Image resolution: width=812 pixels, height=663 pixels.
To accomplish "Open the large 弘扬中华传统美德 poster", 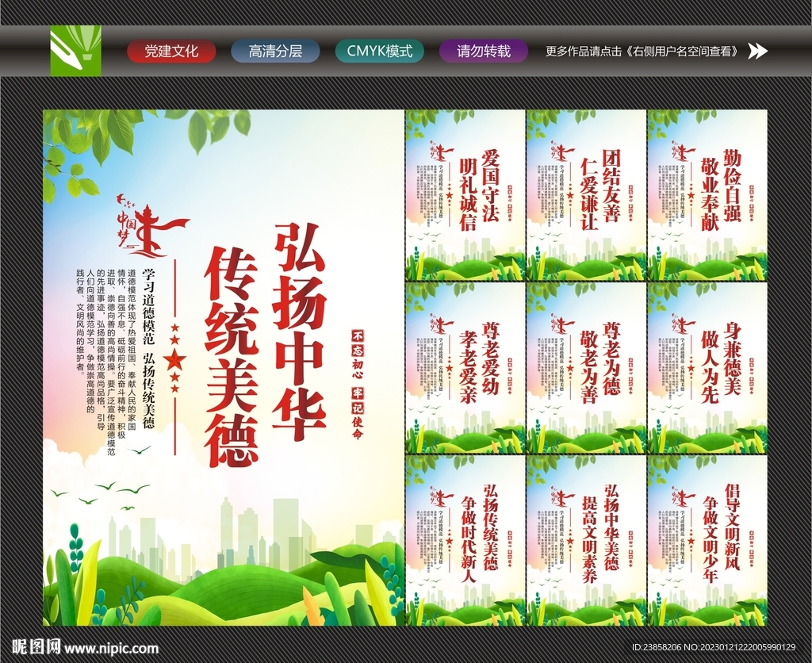I will point(223,367).
